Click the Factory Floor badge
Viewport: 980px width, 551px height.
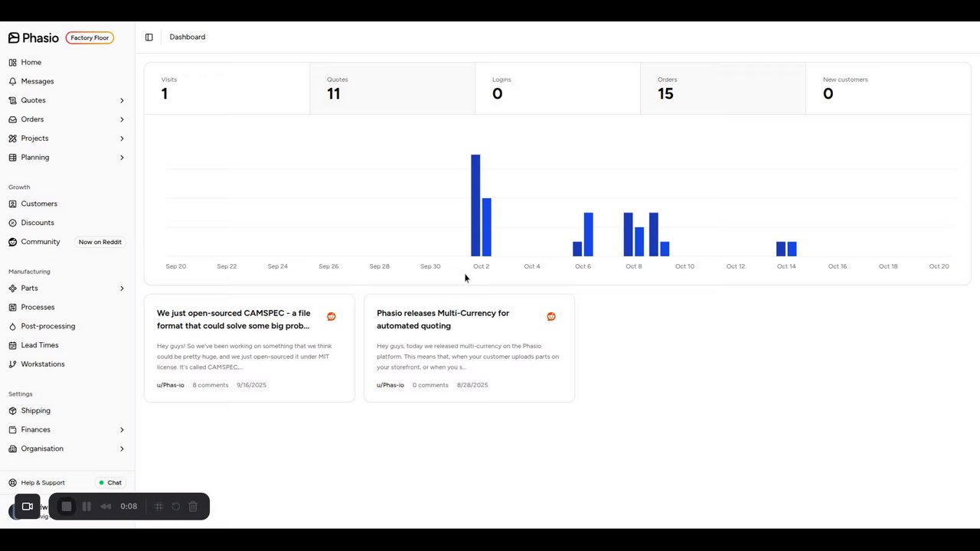tap(90, 37)
